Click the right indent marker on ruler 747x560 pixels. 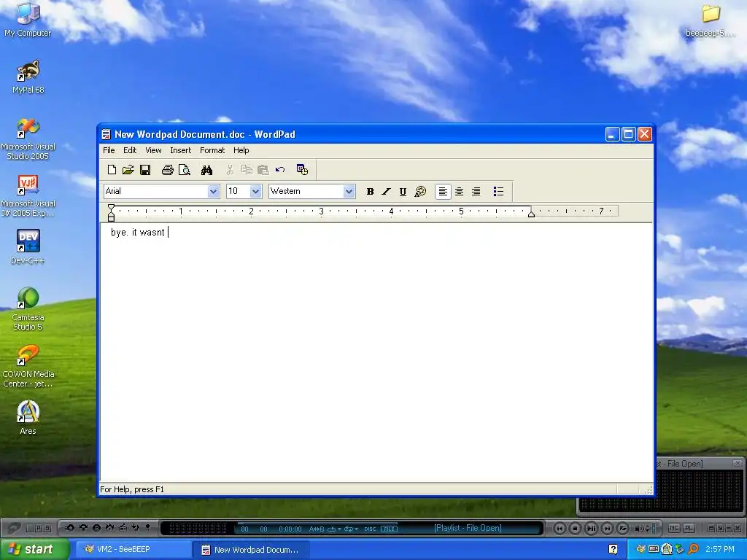pyautogui.click(x=531, y=214)
